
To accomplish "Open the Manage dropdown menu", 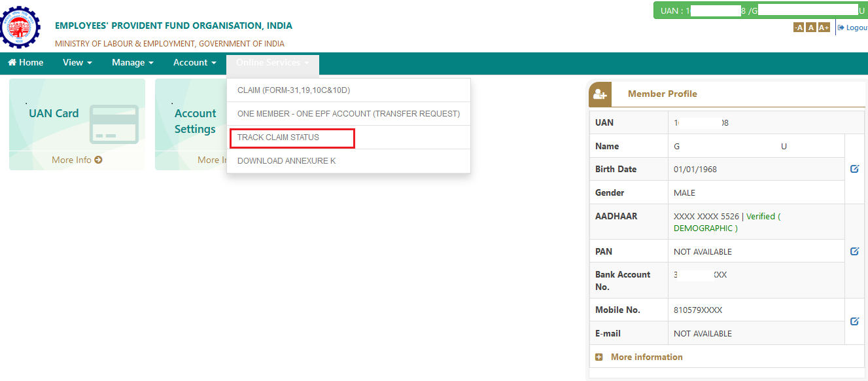I will [132, 63].
